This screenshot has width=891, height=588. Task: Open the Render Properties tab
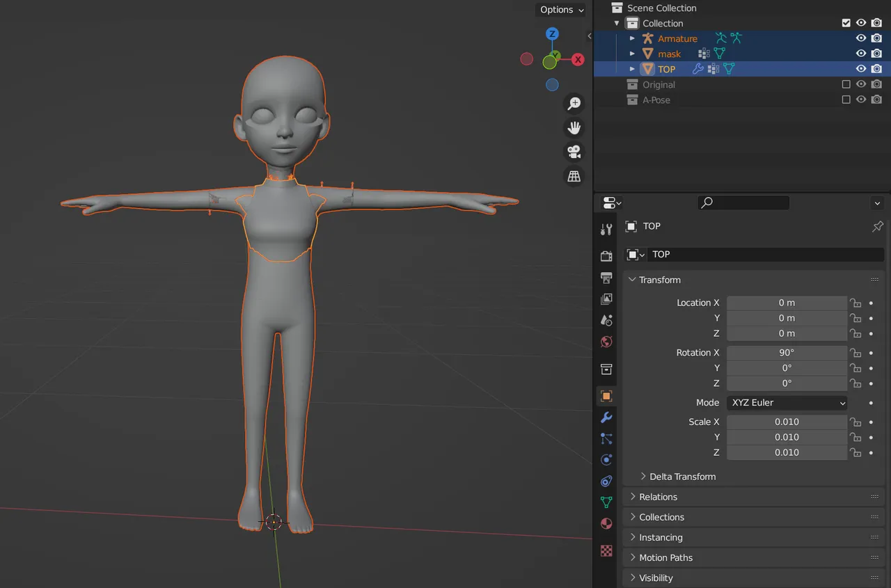pos(606,256)
